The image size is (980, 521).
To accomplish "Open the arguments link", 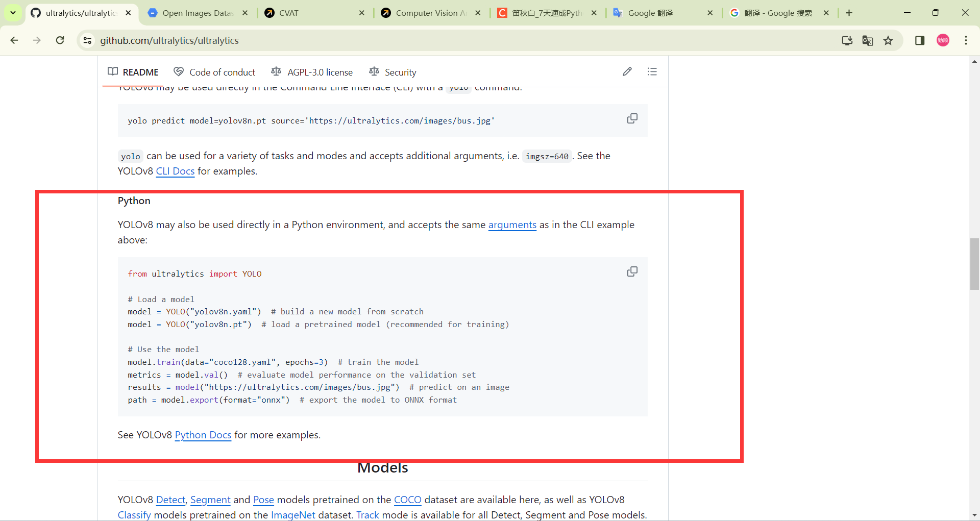I will coord(512,225).
